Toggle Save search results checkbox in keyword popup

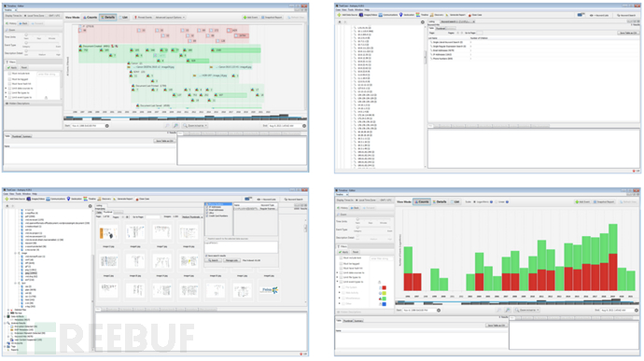click(206, 256)
